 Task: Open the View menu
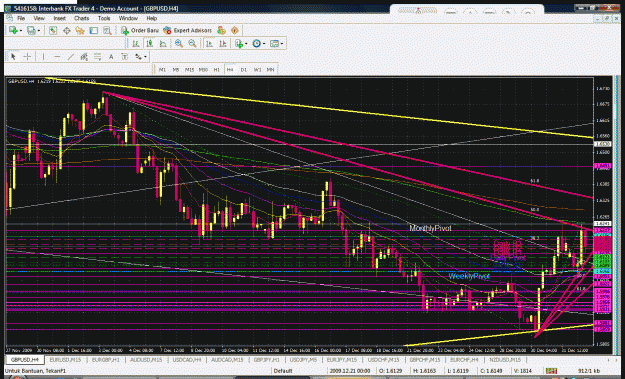click(39, 18)
